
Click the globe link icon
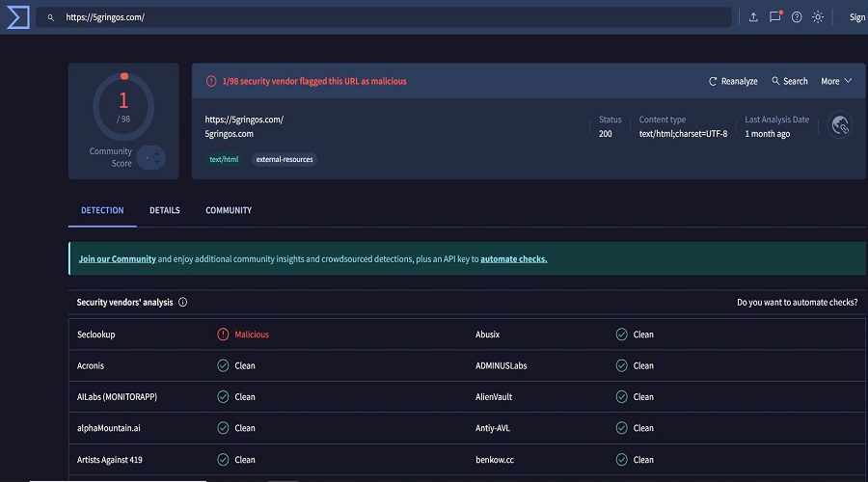(x=840, y=125)
